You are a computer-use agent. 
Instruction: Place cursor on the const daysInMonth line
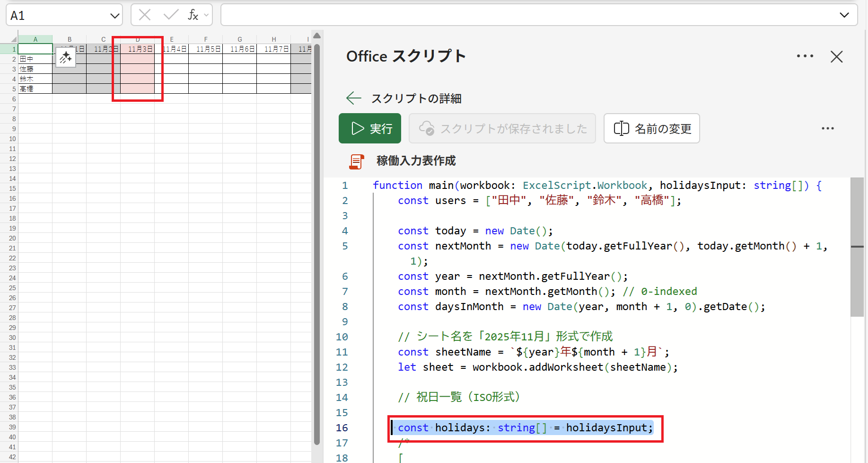581,306
